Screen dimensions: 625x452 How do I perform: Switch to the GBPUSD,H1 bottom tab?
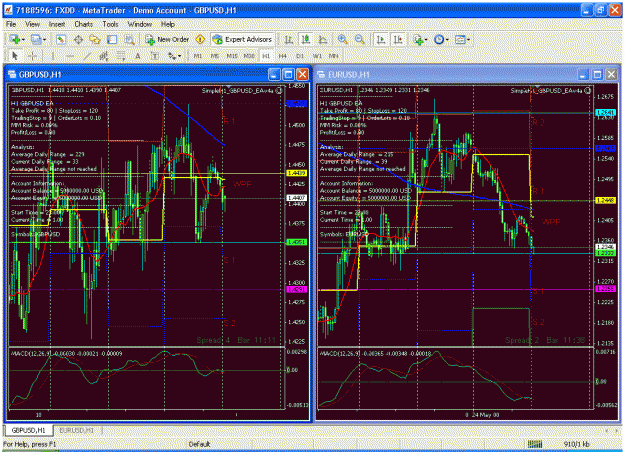click(28, 430)
